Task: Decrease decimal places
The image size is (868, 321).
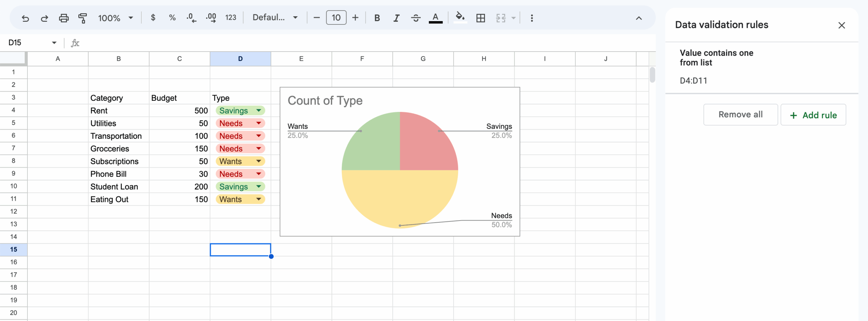Action: 192,18
